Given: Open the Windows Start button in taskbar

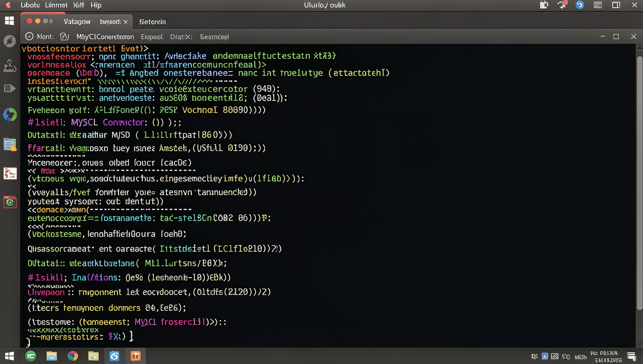Looking at the screenshot, I should tap(9, 356).
